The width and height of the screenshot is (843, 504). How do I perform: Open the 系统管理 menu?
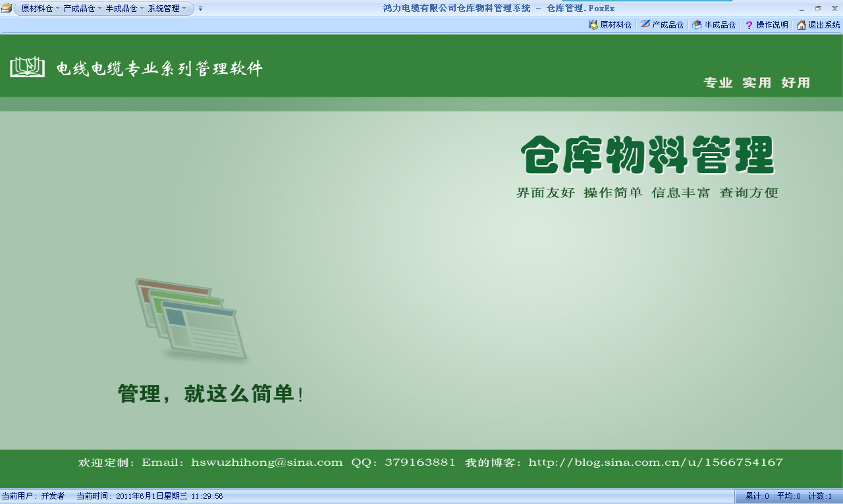pyautogui.click(x=166, y=9)
